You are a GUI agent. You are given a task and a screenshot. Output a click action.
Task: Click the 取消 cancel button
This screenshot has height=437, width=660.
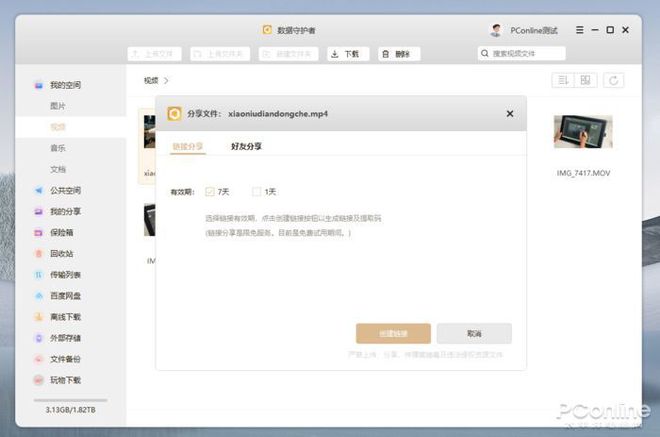point(474,333)
